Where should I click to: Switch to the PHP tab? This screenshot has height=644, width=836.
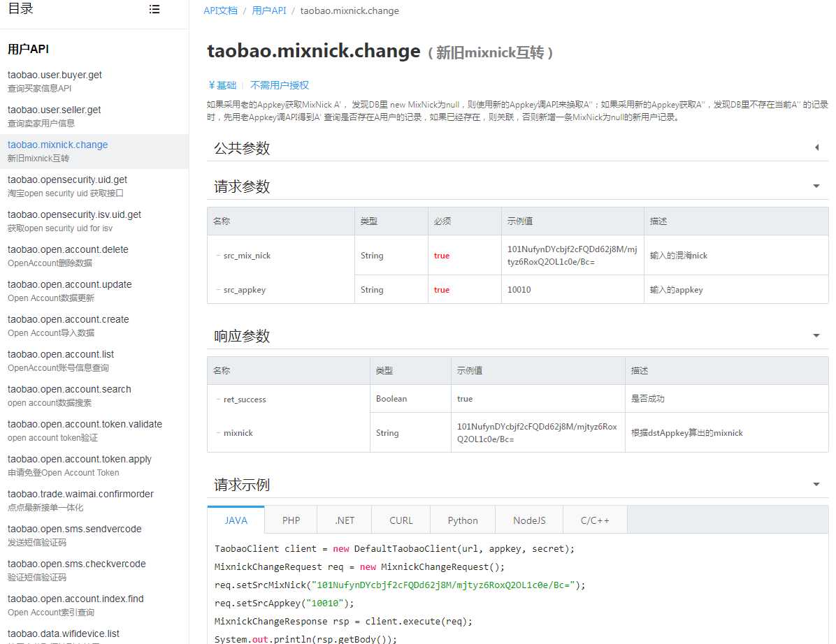click(x=291, y=520)
